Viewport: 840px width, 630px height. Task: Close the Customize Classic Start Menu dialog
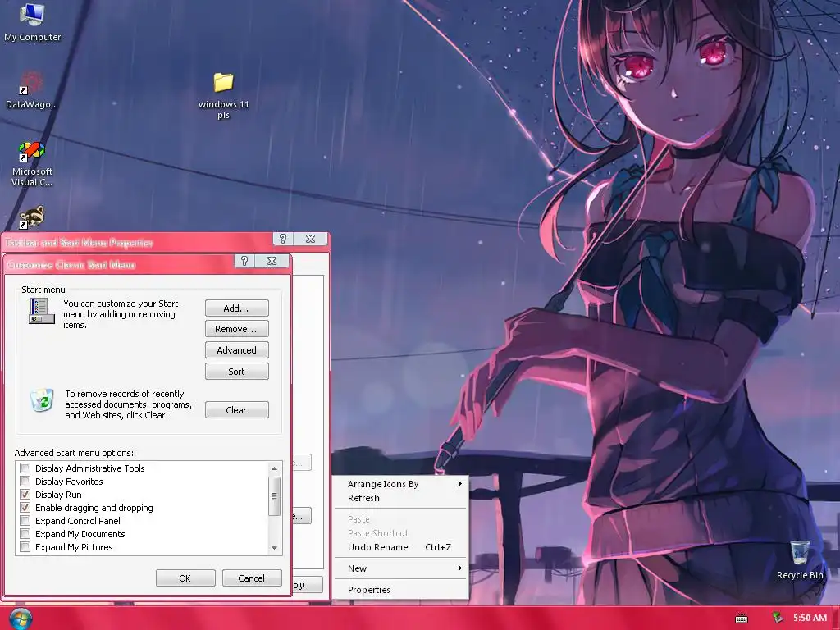tap(272, 261)
